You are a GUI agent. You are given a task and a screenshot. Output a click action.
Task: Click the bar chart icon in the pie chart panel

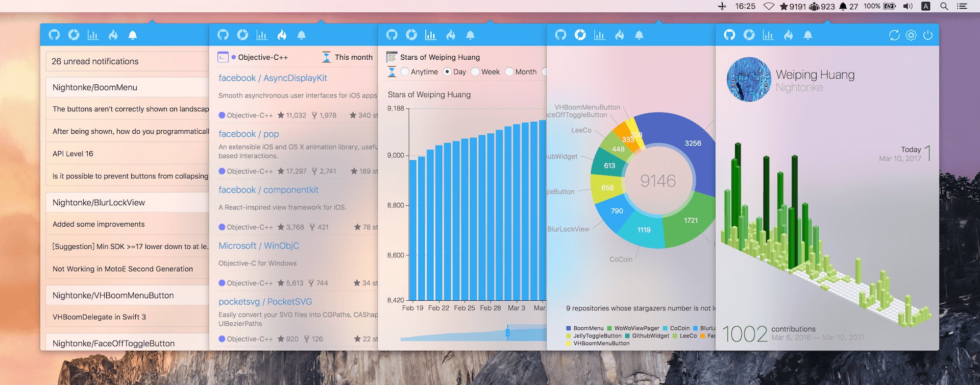tap(600, 35)
